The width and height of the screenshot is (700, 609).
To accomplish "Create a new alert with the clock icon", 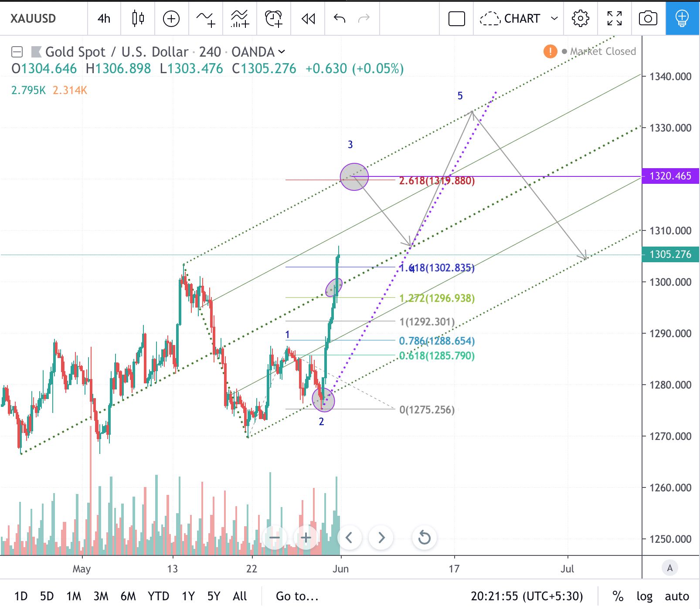I will 274,18.
